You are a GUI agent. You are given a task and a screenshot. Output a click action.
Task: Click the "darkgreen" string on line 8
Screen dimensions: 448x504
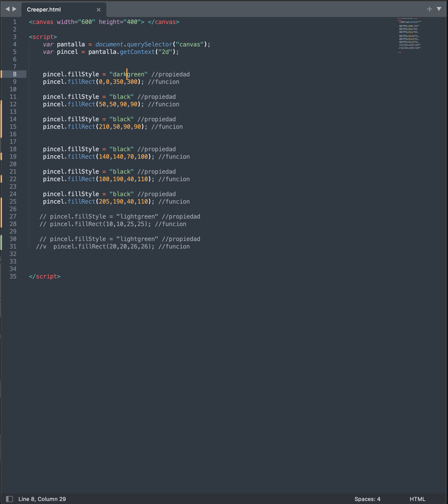(128, 74)
